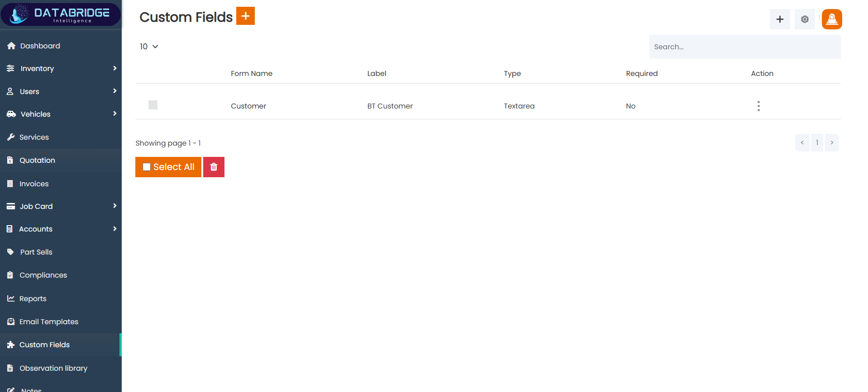This screenshot has height=392, width=868.
Task: Click the Custom Fields page title
Action: click(x=186, y=17)
